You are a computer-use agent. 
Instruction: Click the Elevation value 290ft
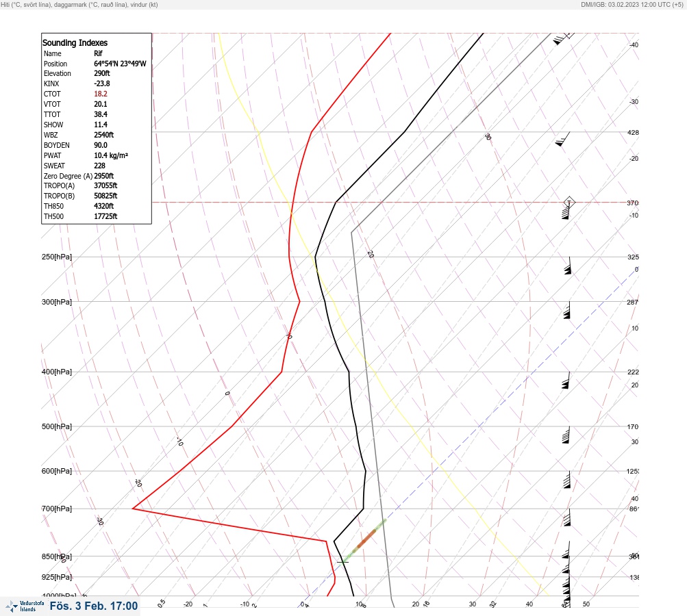click(102, 73)
